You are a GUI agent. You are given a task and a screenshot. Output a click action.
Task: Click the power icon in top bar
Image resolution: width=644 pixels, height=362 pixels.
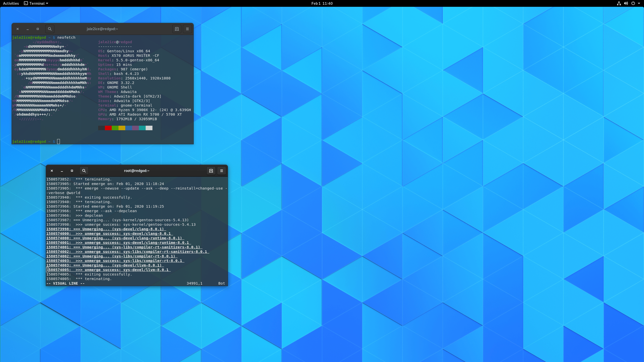(x=633, y=3)
